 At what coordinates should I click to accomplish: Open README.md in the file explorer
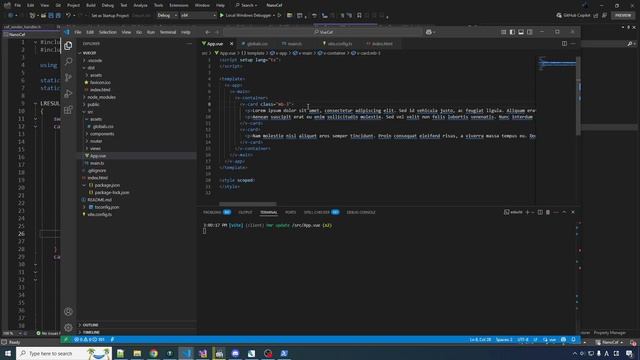point(100,200)
